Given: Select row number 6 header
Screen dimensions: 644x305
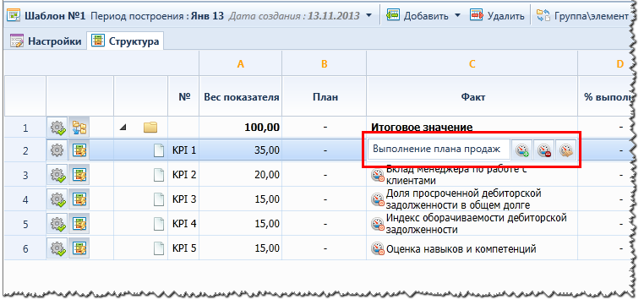Looking at the screenshot, I should tap(25, 248).
